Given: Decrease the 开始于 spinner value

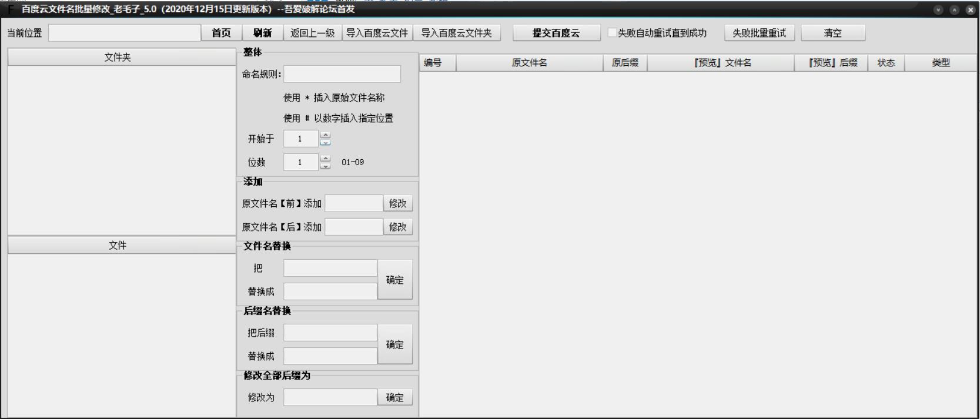Looking at the screenshot, I should 325,142.
